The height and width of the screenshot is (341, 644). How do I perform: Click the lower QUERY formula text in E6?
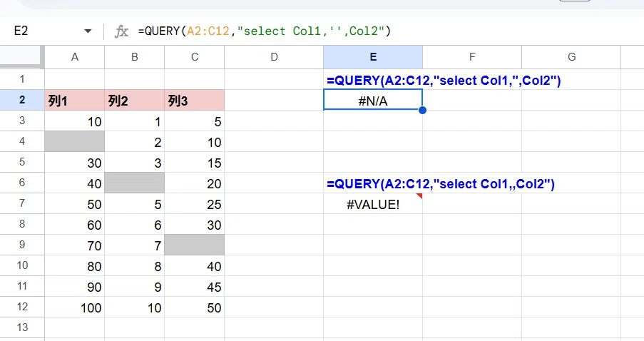(440, 183)
